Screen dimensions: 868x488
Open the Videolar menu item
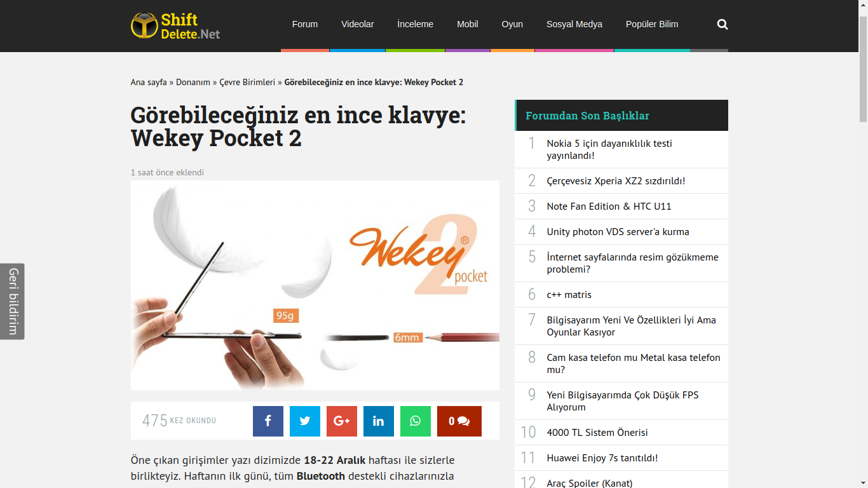tap(358, 24)
